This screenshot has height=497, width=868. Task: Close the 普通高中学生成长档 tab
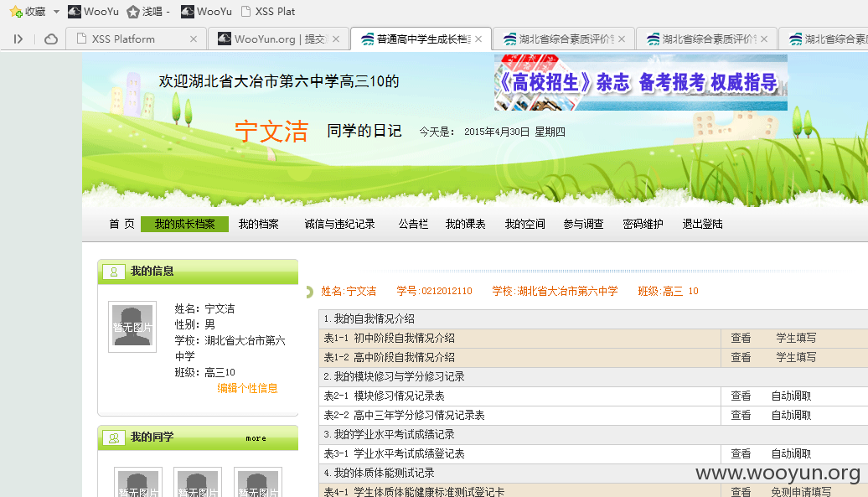point(478,39)
